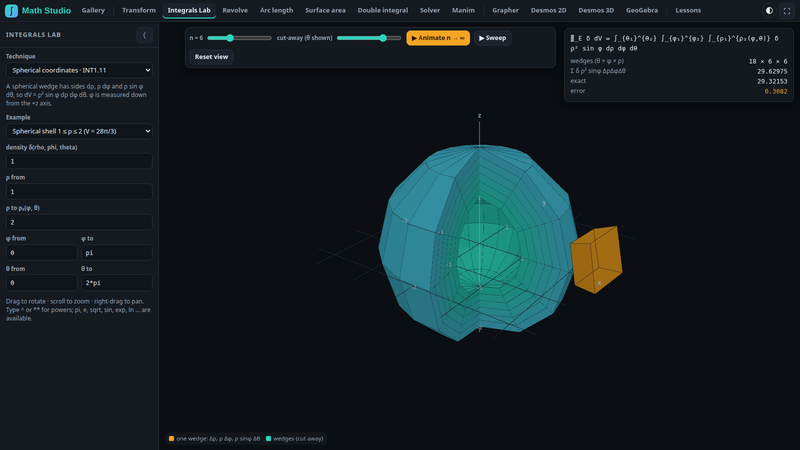This screenshot has width=800, height=450.
Task: Open the Gallery tab
Action: click(93, 10)
